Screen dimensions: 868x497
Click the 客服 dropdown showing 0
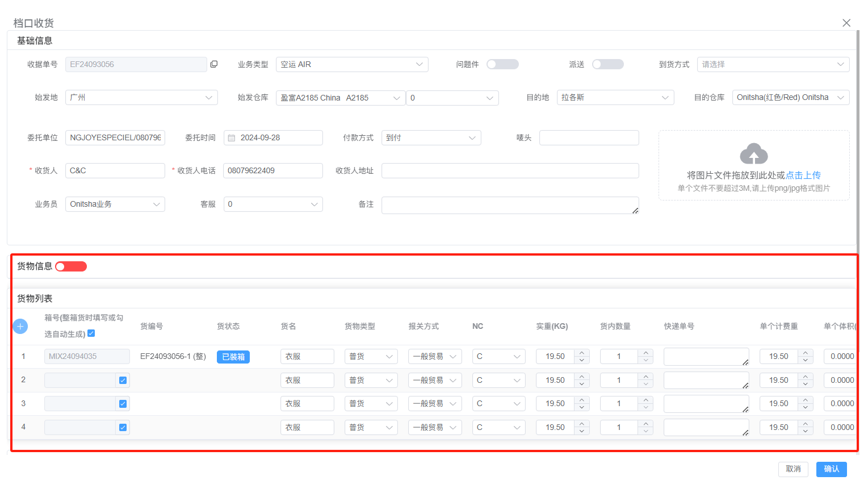[273, 204]
